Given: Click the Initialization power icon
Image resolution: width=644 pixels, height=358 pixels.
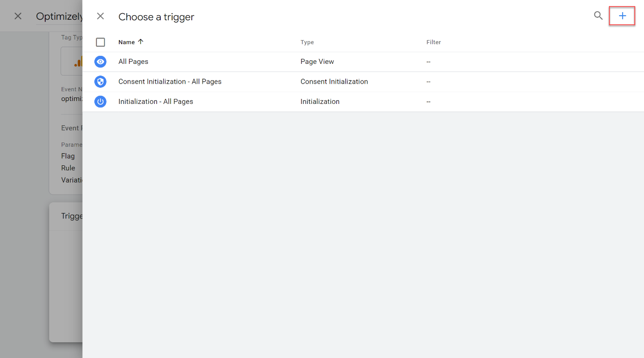Looking at the screenshot, I should coord(100,101).
